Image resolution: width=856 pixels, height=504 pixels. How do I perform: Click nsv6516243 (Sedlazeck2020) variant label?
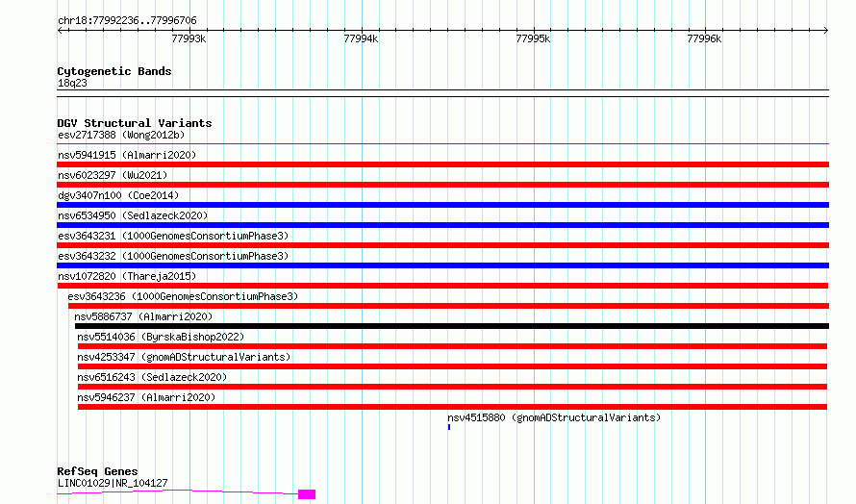coord(152,377)
